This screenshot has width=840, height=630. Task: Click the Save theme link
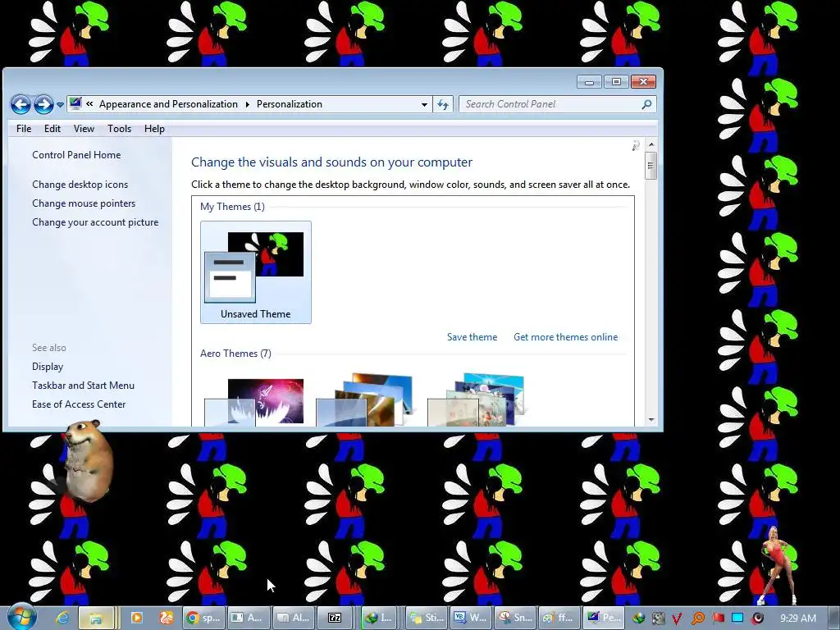click(x=472, y=337)
